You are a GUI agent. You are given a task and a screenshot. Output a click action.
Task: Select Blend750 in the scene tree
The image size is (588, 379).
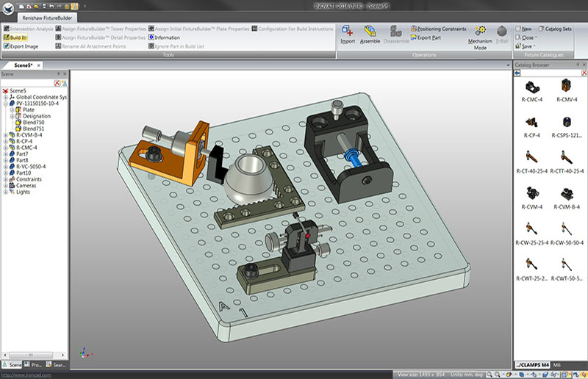(33, 122)
